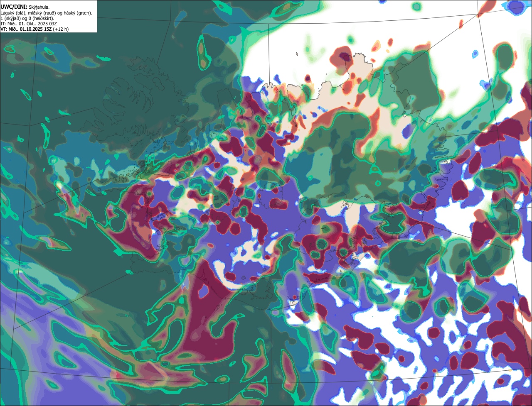Click the 'Lágský (blá), miðský (rauð)' legend line

[47, 13]
